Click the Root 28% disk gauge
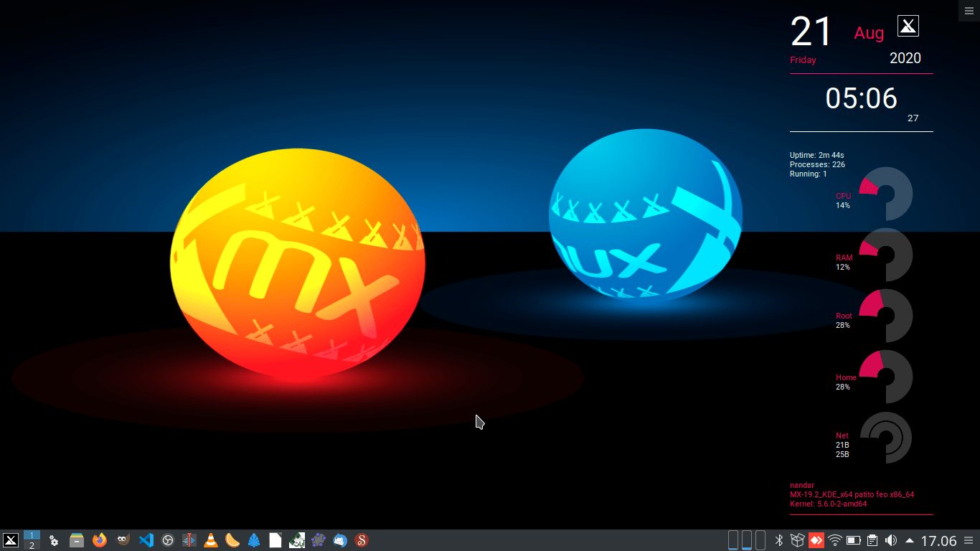Image resolution: width=980 pixels, height=551 pixels. [885, 316]
